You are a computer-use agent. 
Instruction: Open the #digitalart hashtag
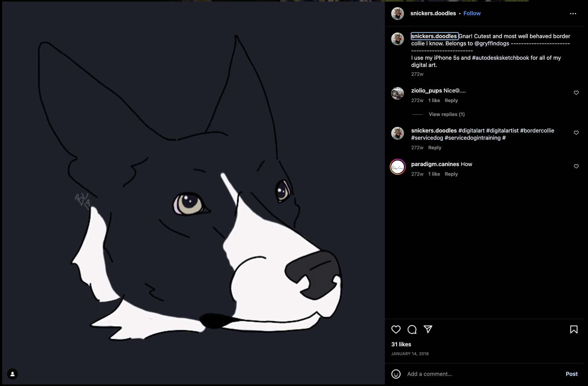(471, 131)
